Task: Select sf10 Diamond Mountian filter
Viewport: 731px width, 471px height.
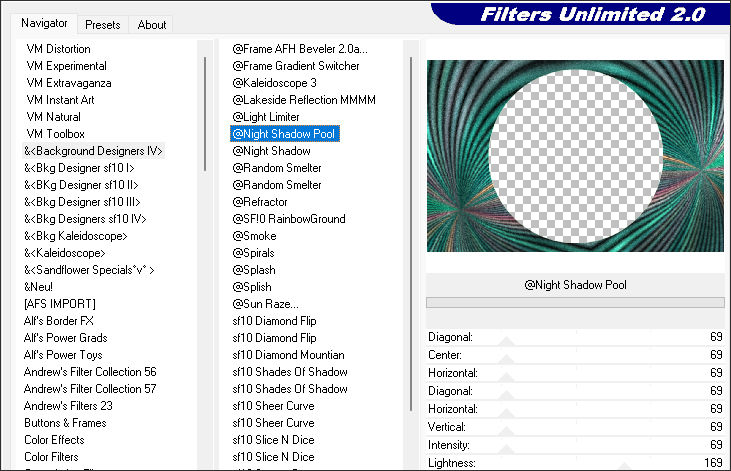Action: 288,355
